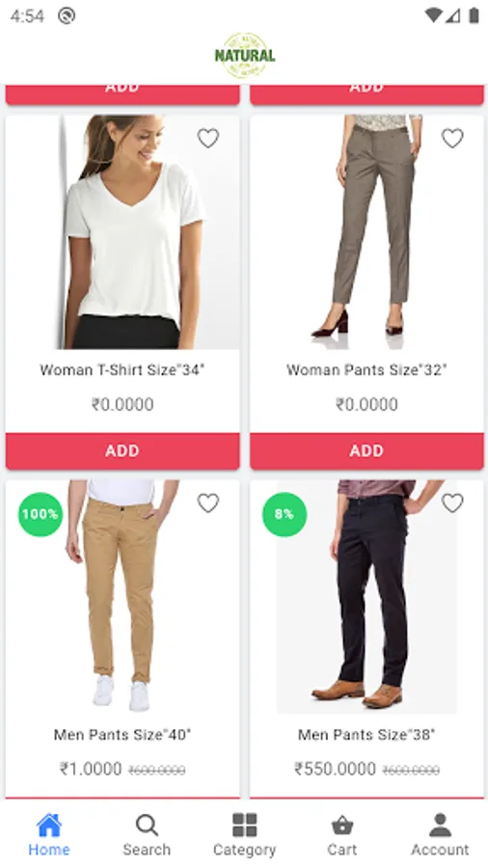
Task: Add Men Pants Size 40 to wishlist
Action: 208,502
